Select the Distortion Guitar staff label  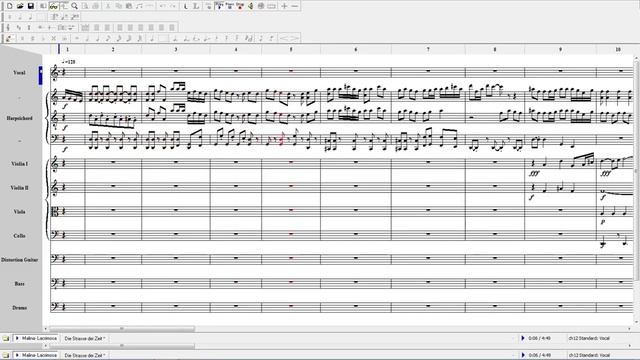pos(20,260)
